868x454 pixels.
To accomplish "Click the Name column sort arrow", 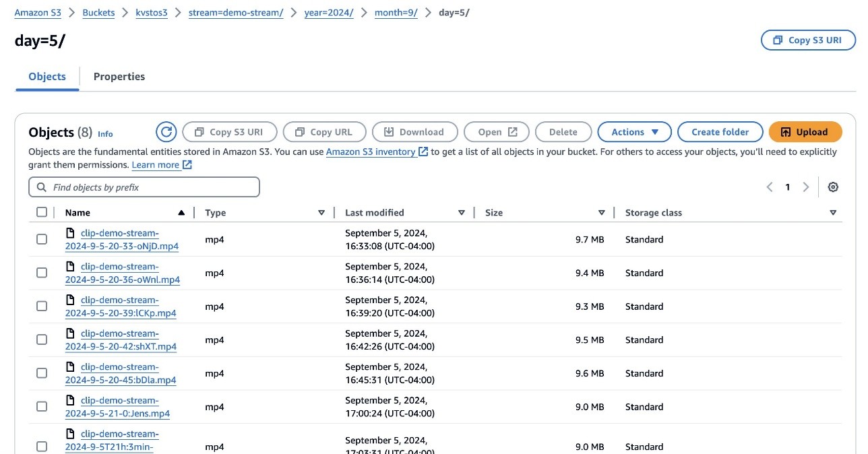I will click(181, 213).
